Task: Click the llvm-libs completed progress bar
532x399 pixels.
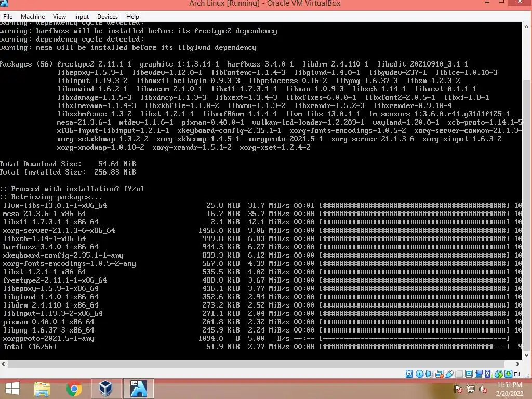Action: tap(415, 205)
